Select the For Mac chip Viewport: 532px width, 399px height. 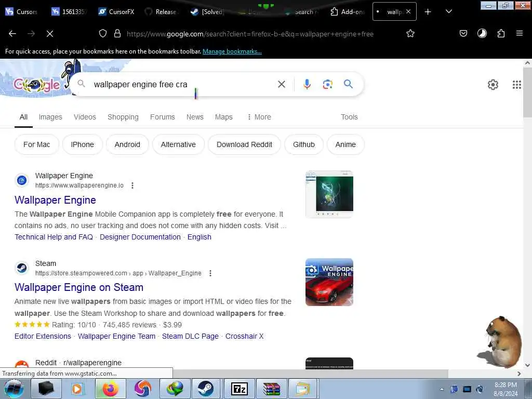(x=37, y=144)
